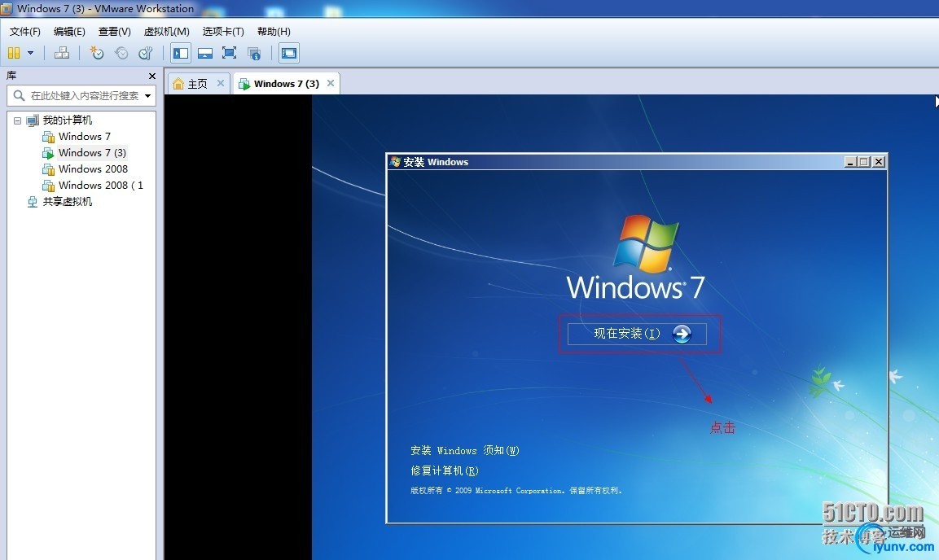
Task: Select the Windows 2008 virtual machine
Action: point(93,168)
